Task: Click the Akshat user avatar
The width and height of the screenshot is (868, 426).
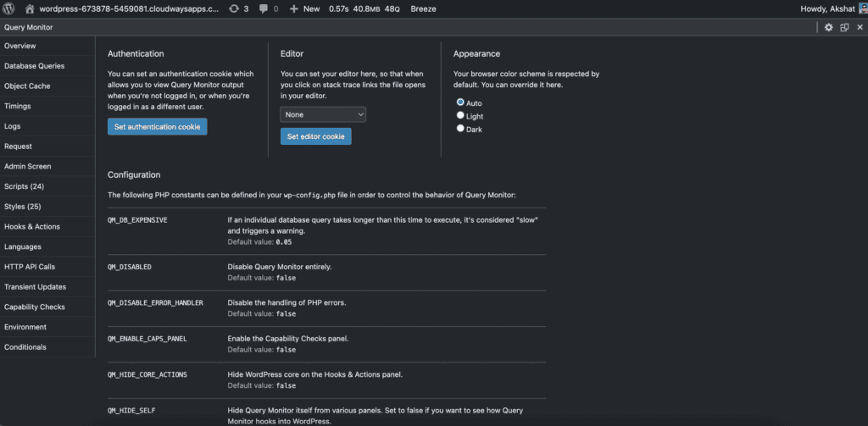Action: pyautogui.click(x=863, y=8)
